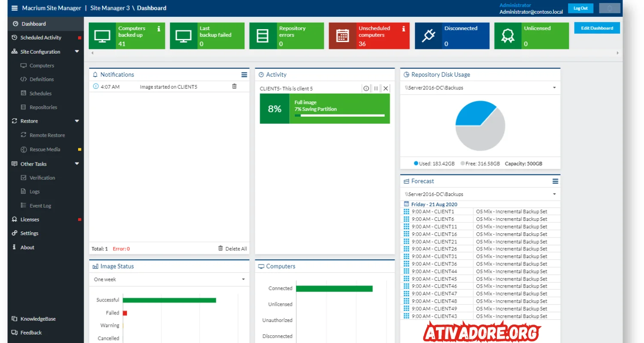Open the hamburger menu beside Macrium Site Manager
The image size is (644, 343).
point(15,8)
